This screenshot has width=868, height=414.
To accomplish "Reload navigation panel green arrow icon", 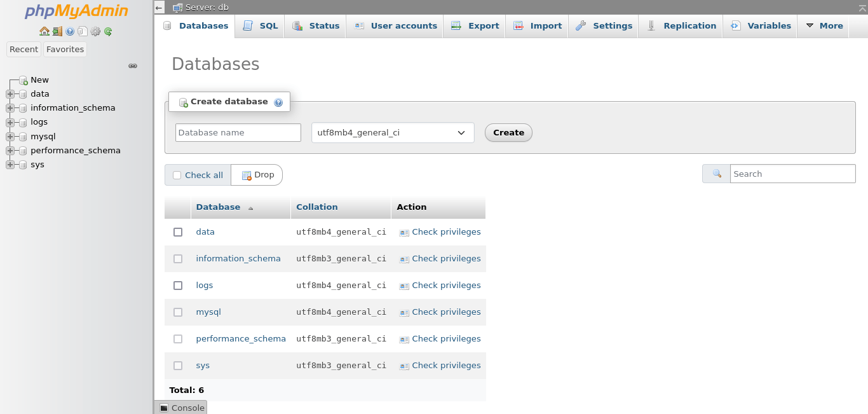I will tap(108, 31).
